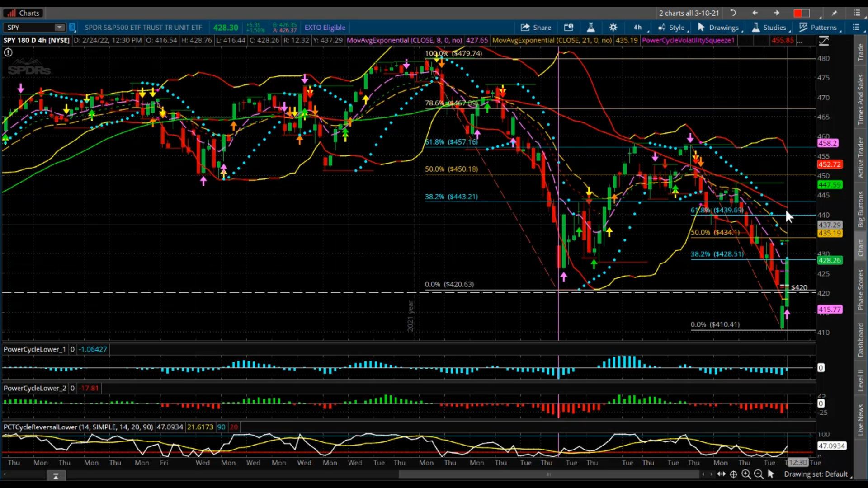Viewport: 868px width, 488px height.
Task: Click the study list ellipsis after 455.85
Action: 800,41
